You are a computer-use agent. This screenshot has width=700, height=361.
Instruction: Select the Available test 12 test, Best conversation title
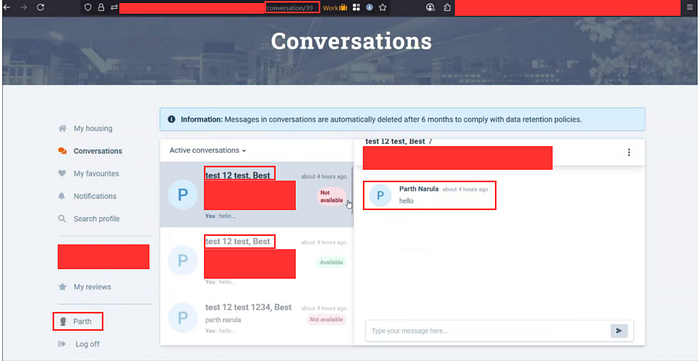239,241
